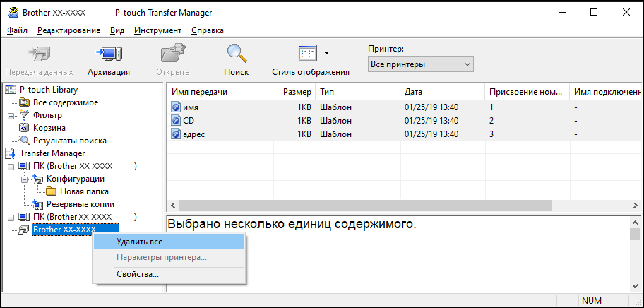Open the Редактирование menu

[68, 30]
